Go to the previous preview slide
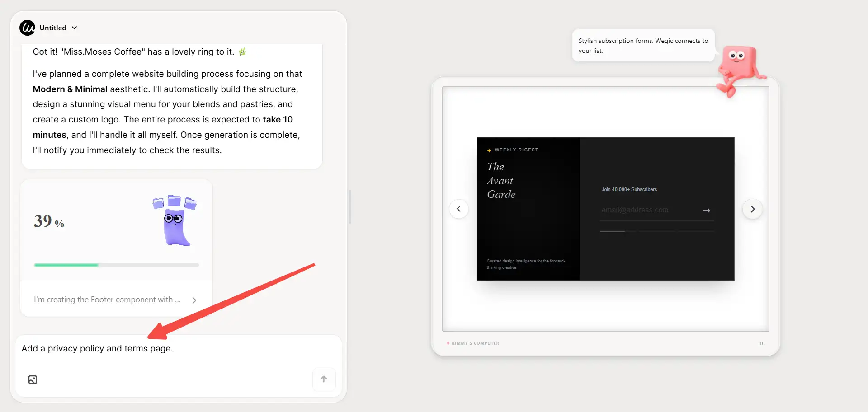This screenshot has height=412, width=868. pyautogui.click(x=459, y=209)
